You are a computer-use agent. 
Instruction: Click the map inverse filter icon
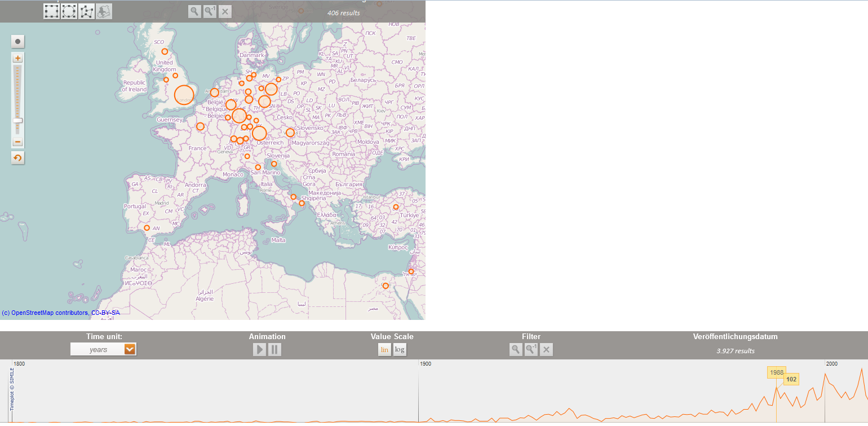tap(210, 11)
